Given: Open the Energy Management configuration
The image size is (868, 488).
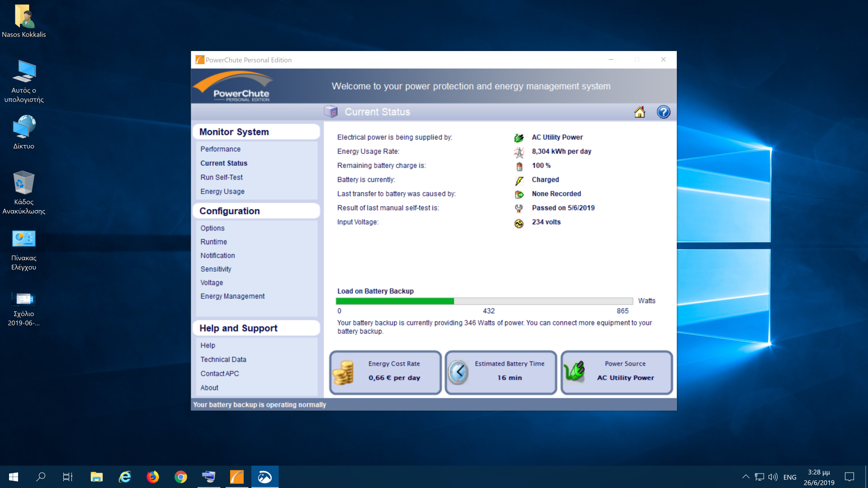Looking at the screenshot, I should (232, 296).
